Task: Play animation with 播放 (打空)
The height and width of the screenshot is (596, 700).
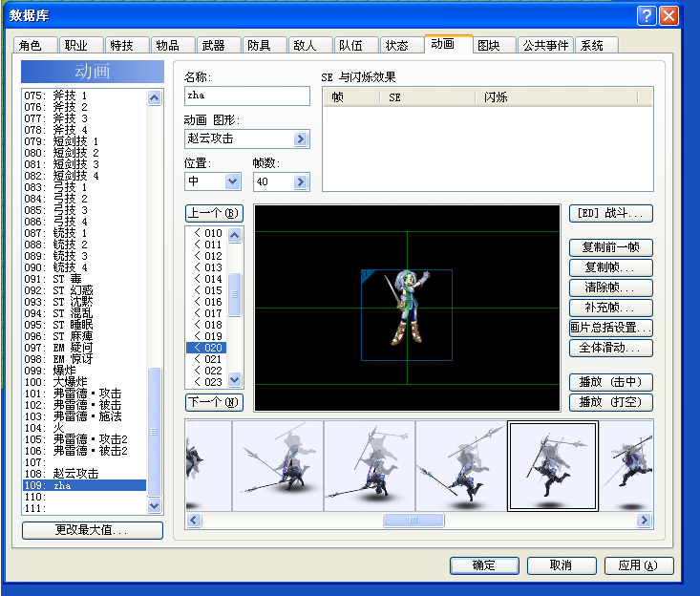Action: 611,402
